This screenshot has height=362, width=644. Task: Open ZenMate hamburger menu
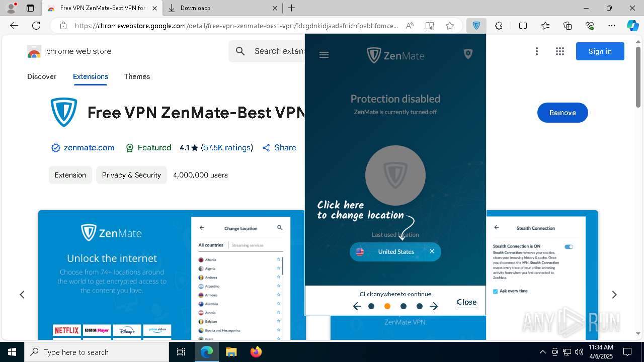tap(324, 55)
